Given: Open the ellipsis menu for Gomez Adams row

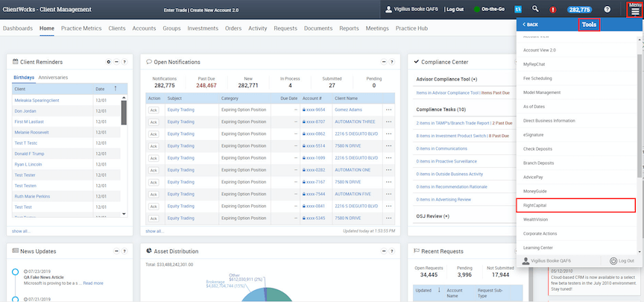Looking at the screenshot, I should (388, 110).
